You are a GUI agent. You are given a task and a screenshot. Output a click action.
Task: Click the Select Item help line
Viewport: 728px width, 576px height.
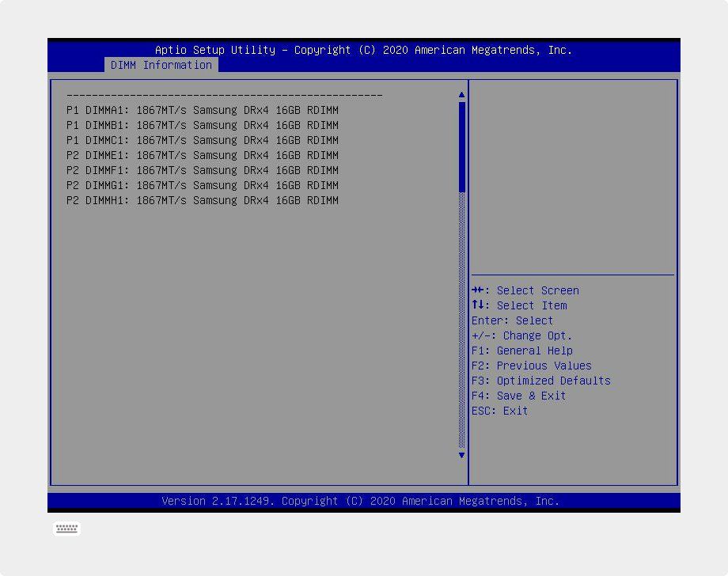tap(519, 305)
